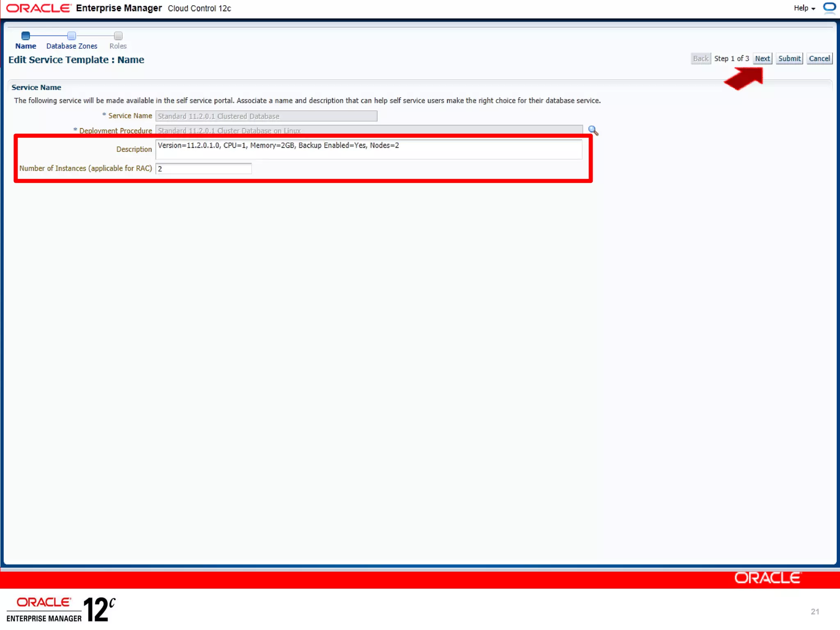This screenshot has height=630, width=840.
Task: Click the Roles step label
Action: [118, 46]
